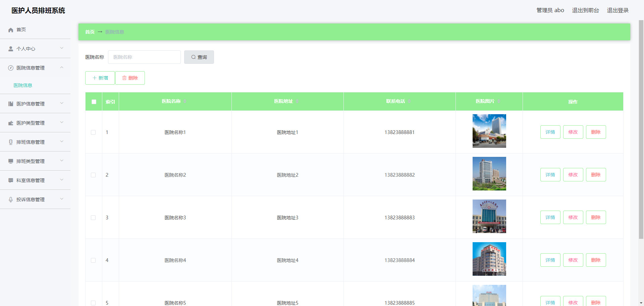Open the 首页 sidebar menu item
Viewport: 644px width, 306px height.
click(35, 30)
